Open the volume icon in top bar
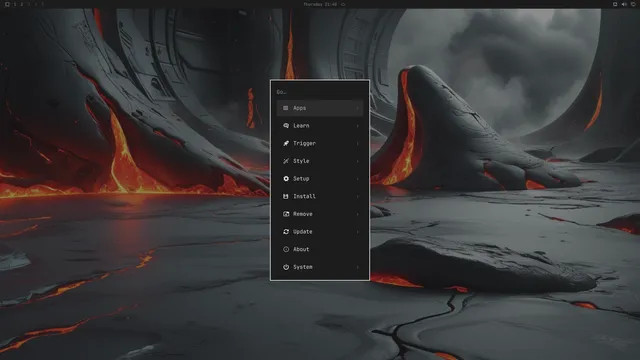640x360 pixels. coord(624,4)
